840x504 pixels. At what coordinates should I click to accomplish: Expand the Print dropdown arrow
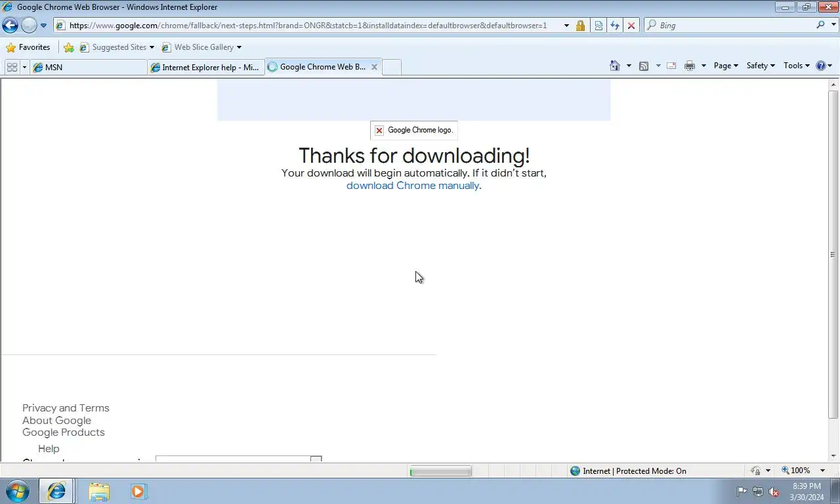click(x=703, y=66)
